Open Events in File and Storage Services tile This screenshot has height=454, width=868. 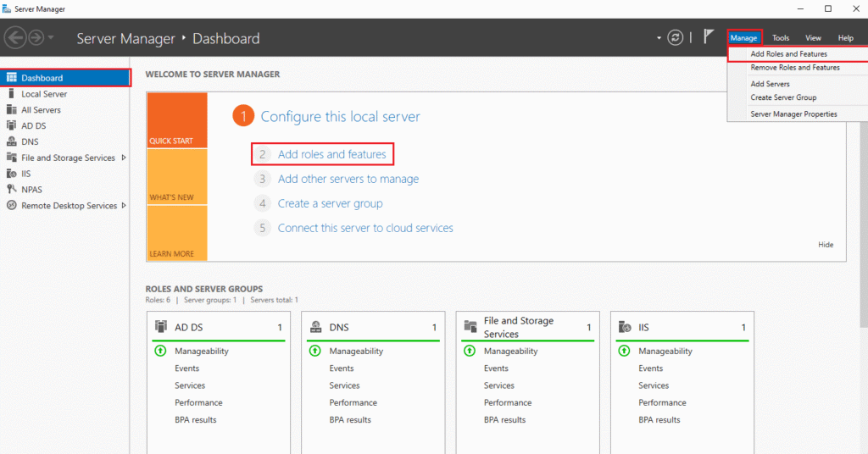(496, 368)
